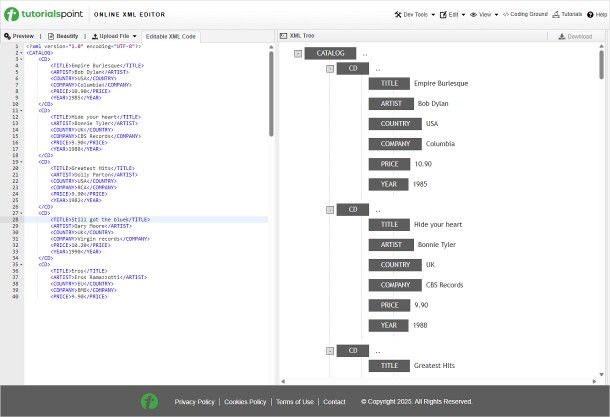This screenshot has width=610, height=417.
Task: Click the Columbia value text
Action: click(440, 144)
